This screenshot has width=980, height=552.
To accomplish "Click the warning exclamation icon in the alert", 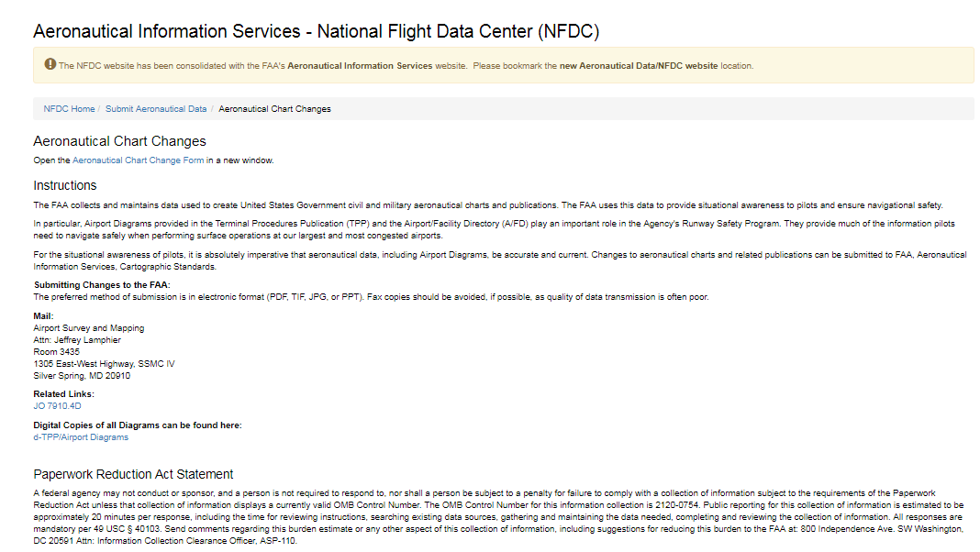I will coord(50,64).
